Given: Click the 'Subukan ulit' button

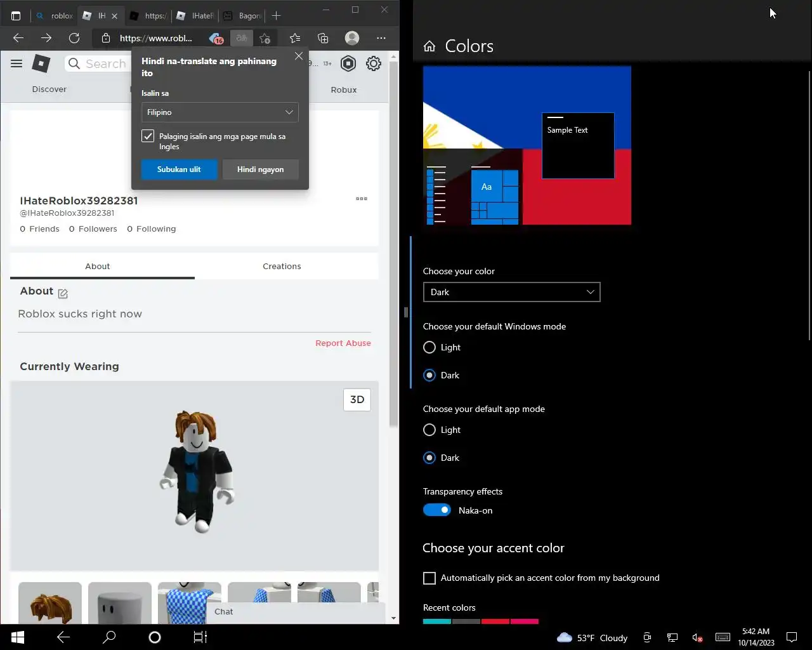Looking at the screenshot, I should click(x=179, y=169).
